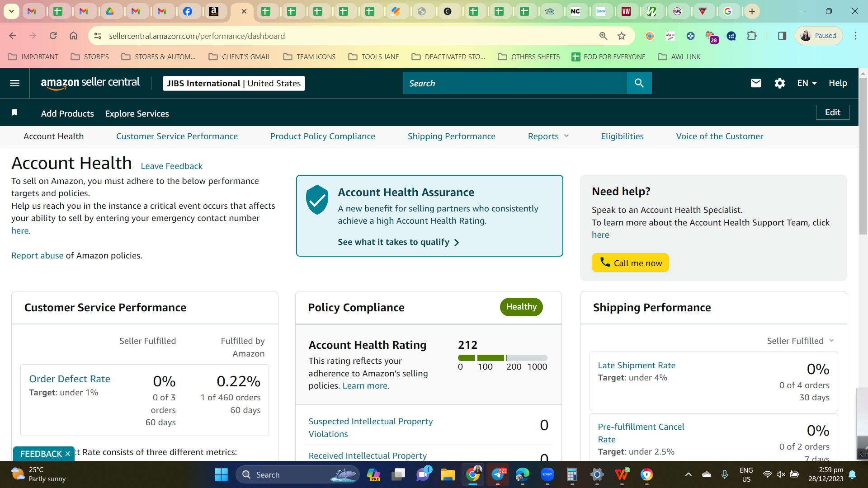Open the browser home page icon

(73, 36)
